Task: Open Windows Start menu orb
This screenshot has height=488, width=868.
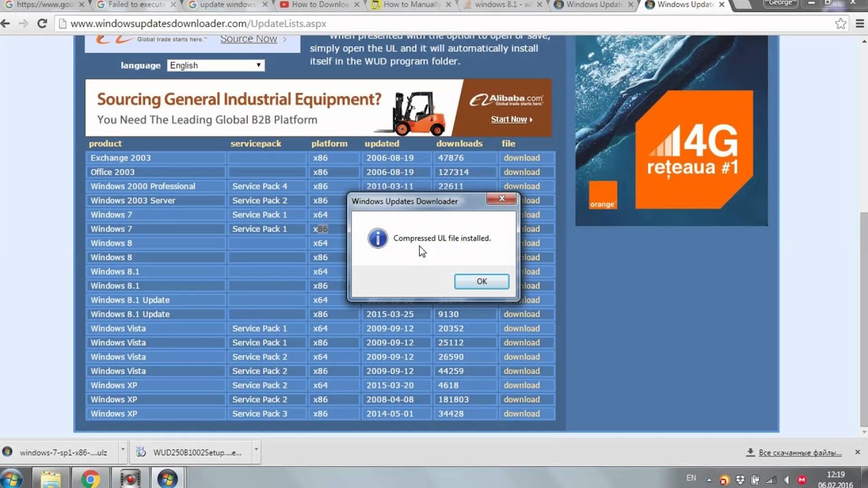Action: click(x=11, y=479)
